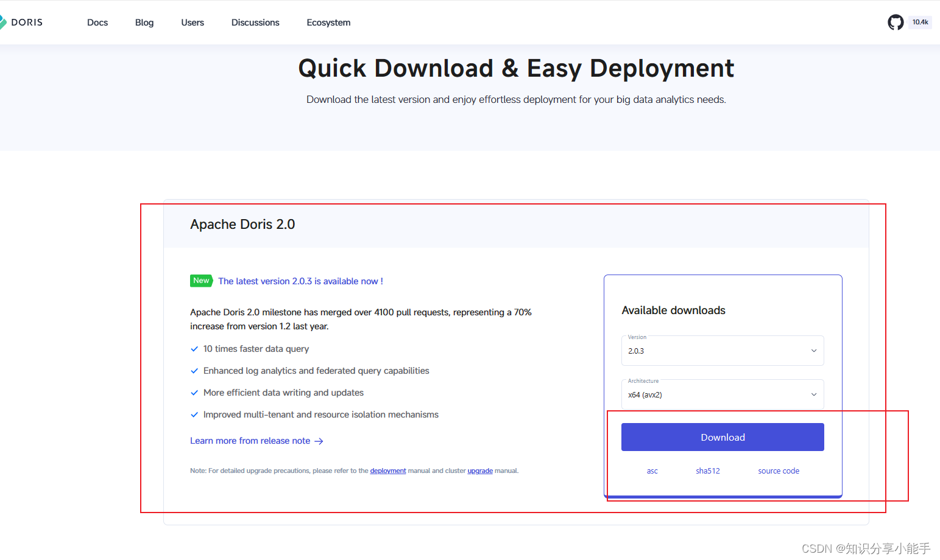Open the GitHub repository icon
Screen dimensions: 940x560
896,23
